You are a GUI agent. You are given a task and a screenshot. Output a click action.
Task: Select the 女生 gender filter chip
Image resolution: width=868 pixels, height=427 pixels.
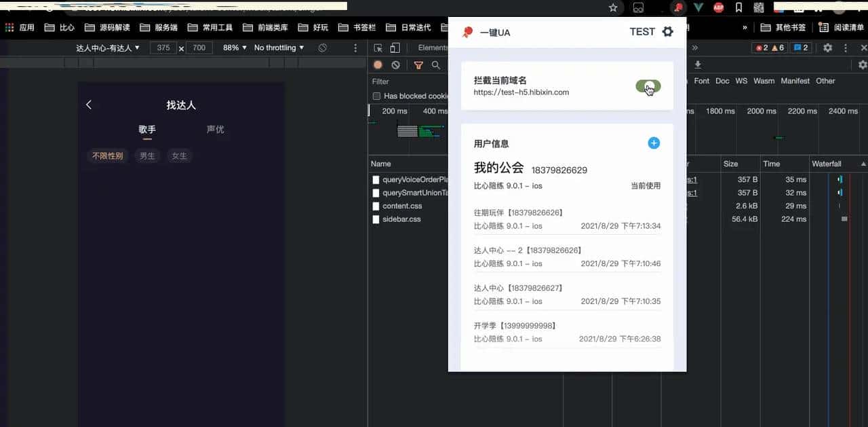pos(179,155)
